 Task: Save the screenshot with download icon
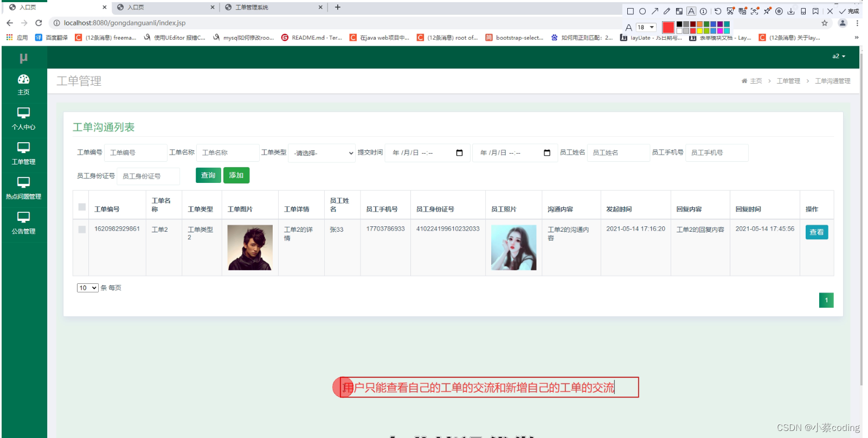pyautogui.click(x=791, y=11)
